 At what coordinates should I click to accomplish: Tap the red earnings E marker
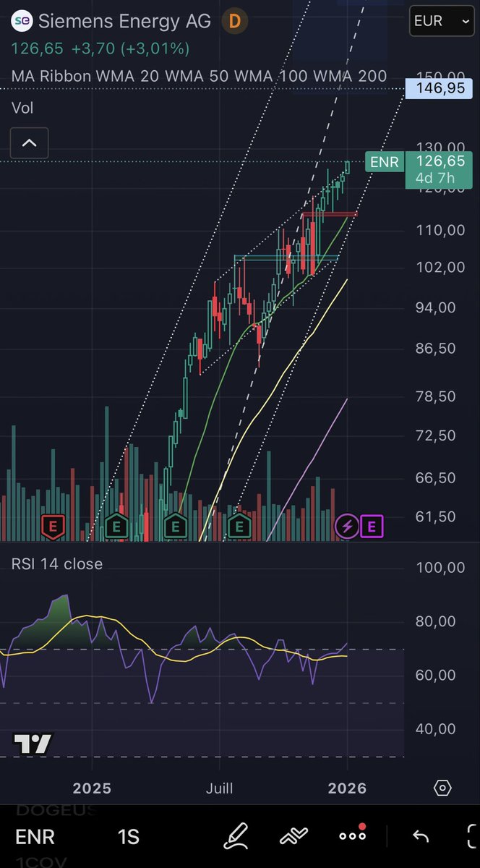[52, 527]
